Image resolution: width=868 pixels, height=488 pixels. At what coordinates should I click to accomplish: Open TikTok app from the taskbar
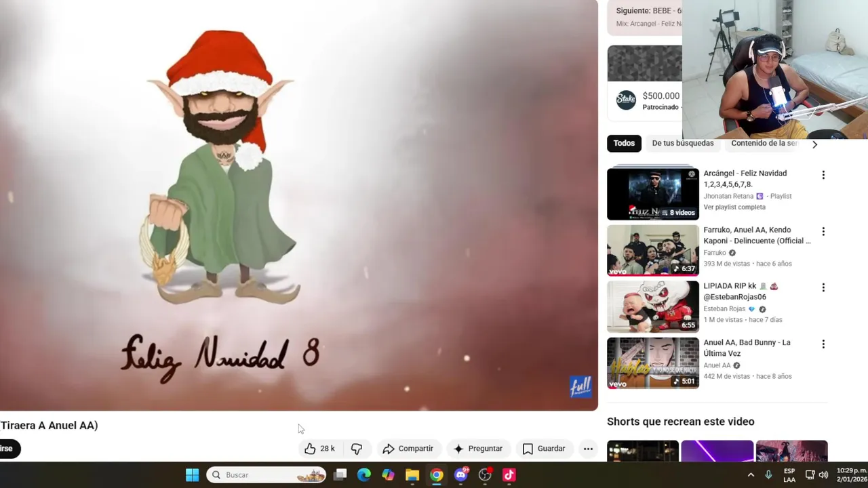point(509,475)
